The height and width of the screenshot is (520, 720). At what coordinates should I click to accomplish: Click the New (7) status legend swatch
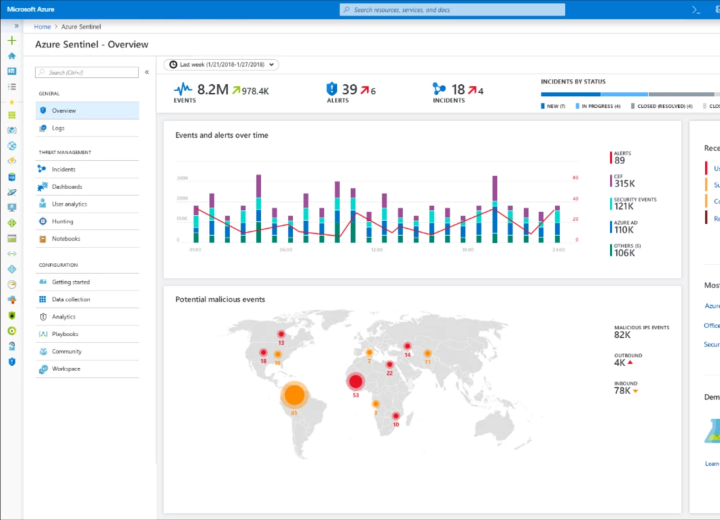click(x=543, y=106)
